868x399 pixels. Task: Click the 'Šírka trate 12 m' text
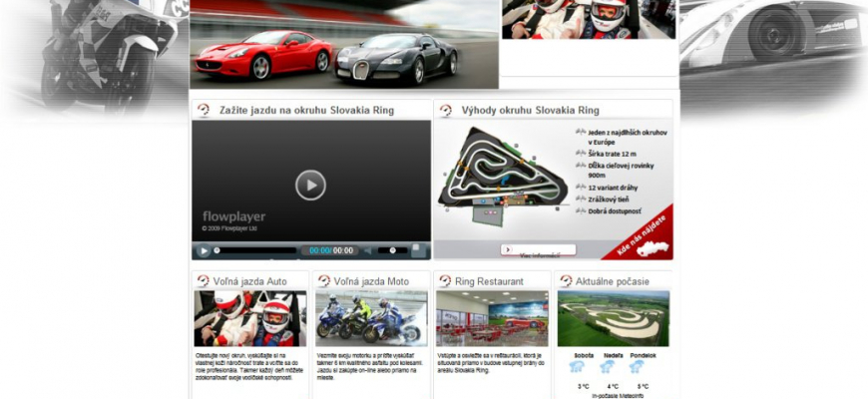pos(613,154)
